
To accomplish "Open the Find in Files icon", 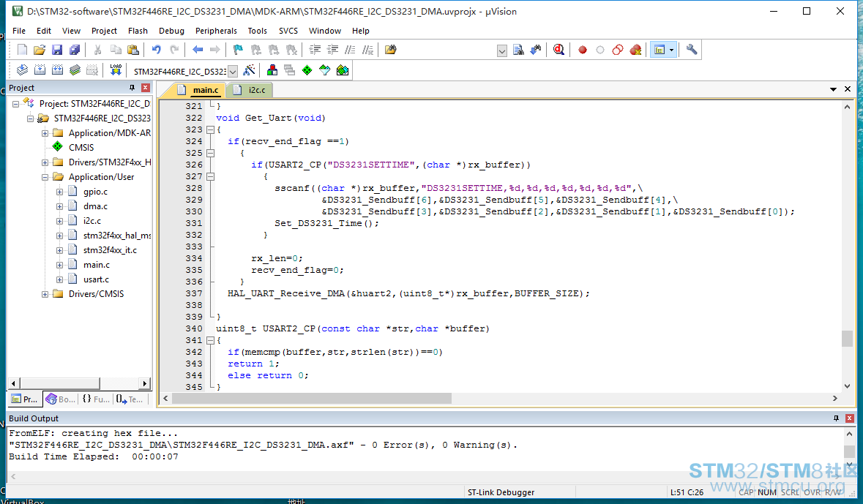I will pos(390,50).
